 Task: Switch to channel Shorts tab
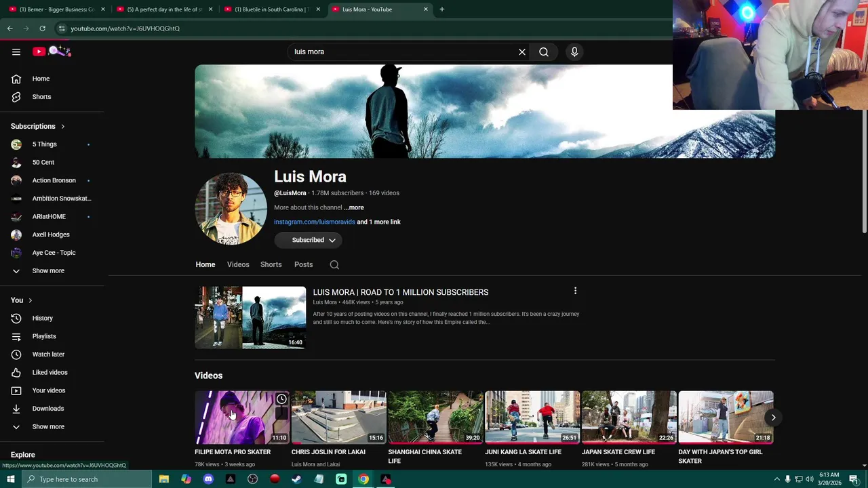click(271, 264)
